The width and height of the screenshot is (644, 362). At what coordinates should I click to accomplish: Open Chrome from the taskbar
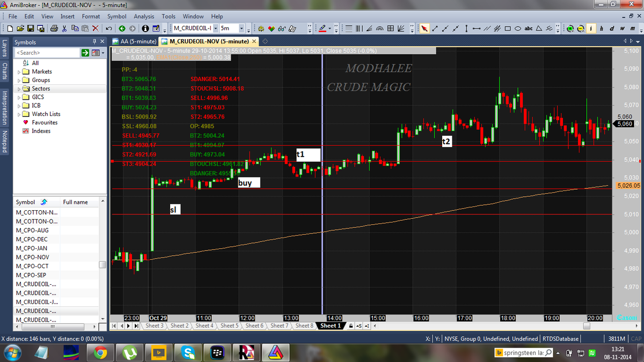(x=99, y=352)
